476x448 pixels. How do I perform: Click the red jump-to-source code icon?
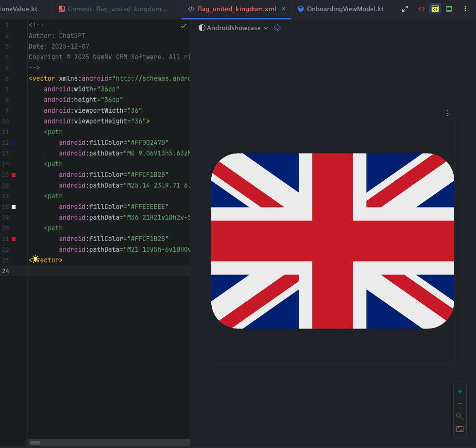[x=421, y=9]
